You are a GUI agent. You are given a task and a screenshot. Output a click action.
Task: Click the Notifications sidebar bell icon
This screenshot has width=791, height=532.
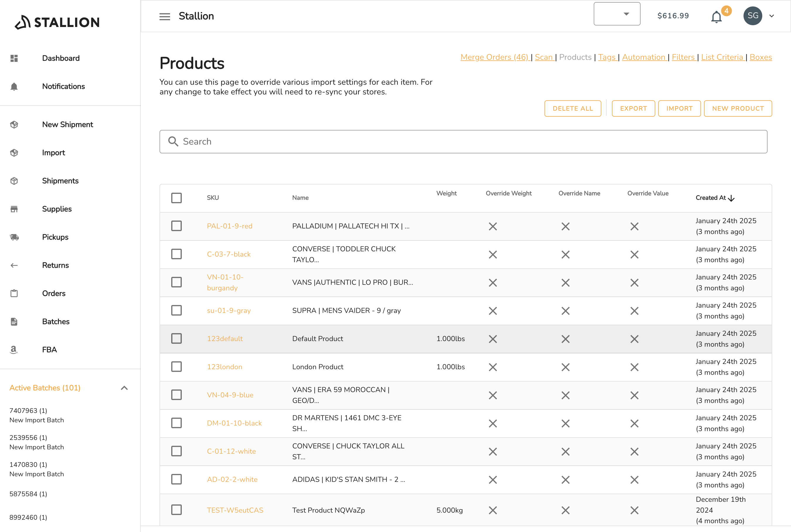tap(14, 87)
